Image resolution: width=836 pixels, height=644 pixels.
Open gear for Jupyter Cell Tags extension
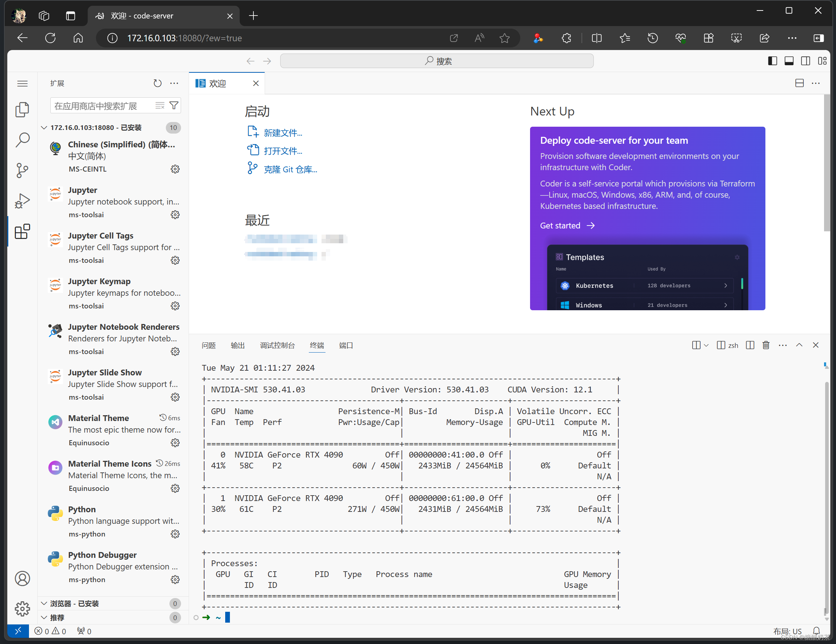[x=175, y=261]
